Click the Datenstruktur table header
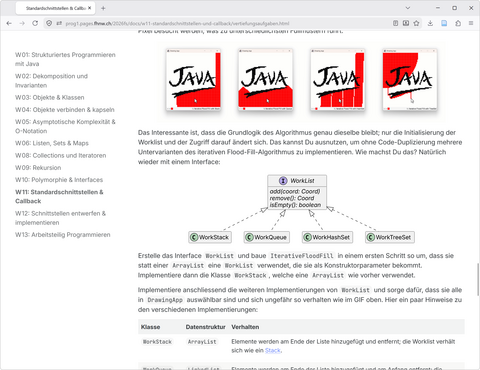Screen dimensions: 480x370 click(x=206, y=327)
